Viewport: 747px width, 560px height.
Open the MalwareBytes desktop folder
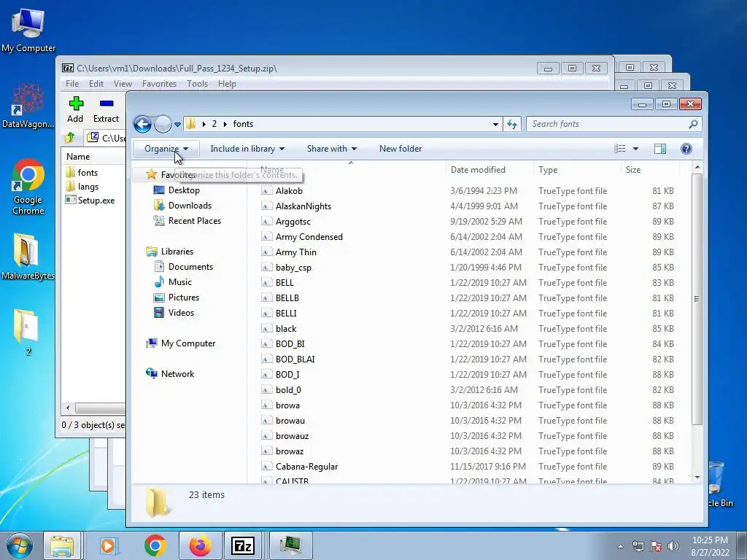click(28, 256)
